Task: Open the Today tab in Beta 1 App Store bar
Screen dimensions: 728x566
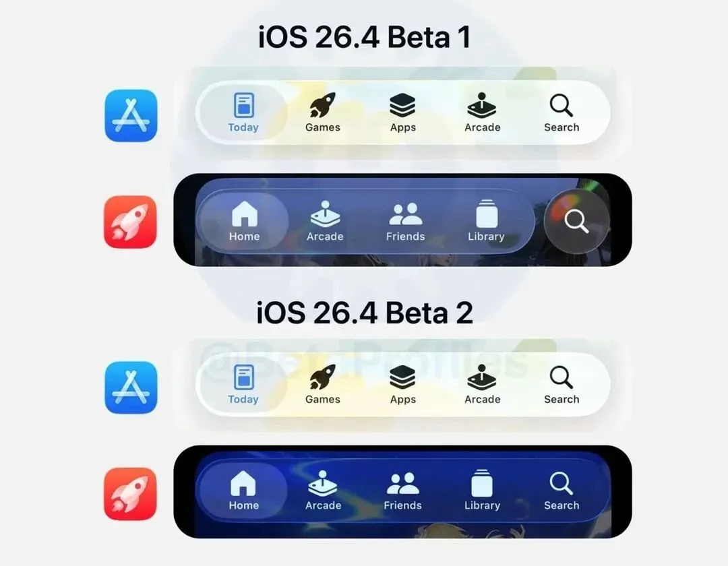Action: click(243, 113)
